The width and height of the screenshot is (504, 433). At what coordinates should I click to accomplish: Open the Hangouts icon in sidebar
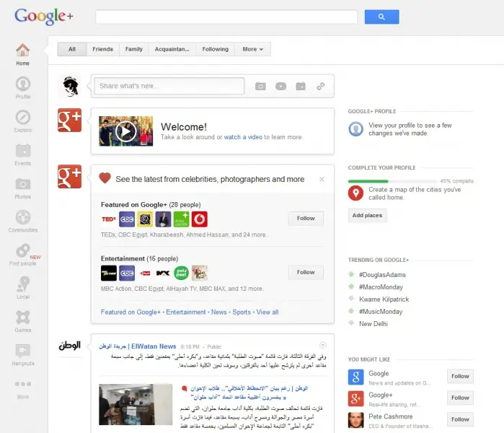(x=23, y=351)
